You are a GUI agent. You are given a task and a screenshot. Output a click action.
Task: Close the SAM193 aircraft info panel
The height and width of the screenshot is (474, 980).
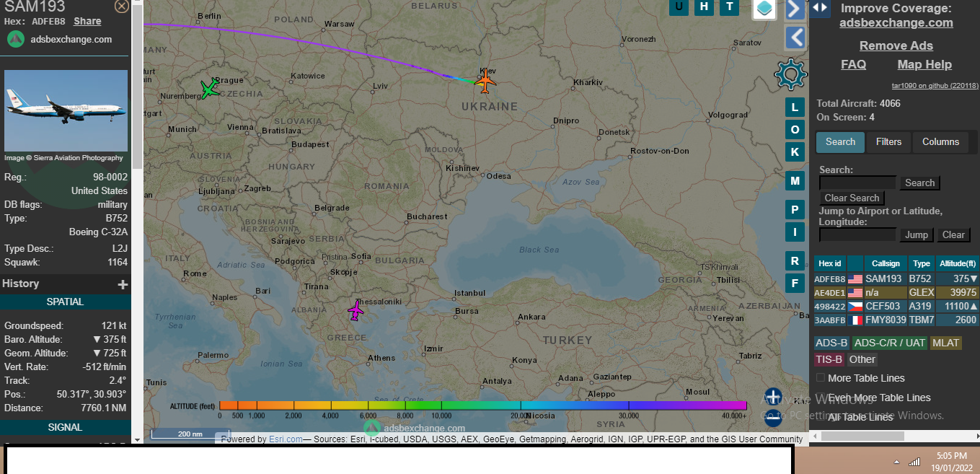[x=122, y=6]
